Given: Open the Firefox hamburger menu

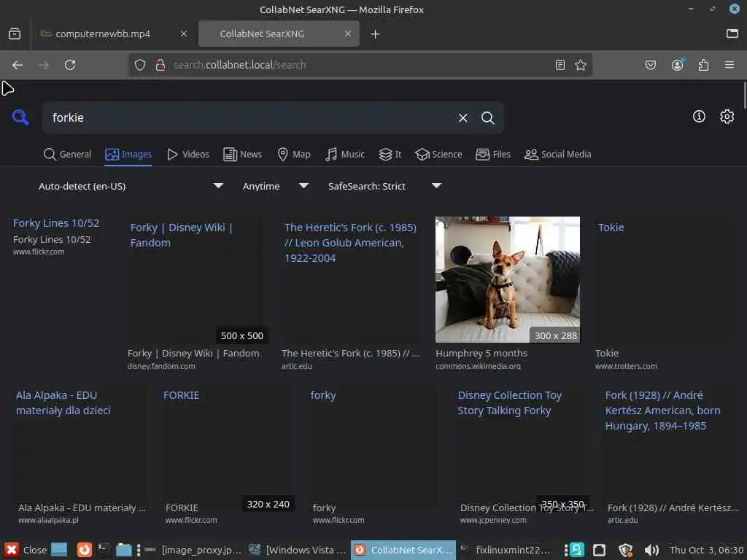Looking at the screenshot, I should pyautogui.click(x=729, y=65).
